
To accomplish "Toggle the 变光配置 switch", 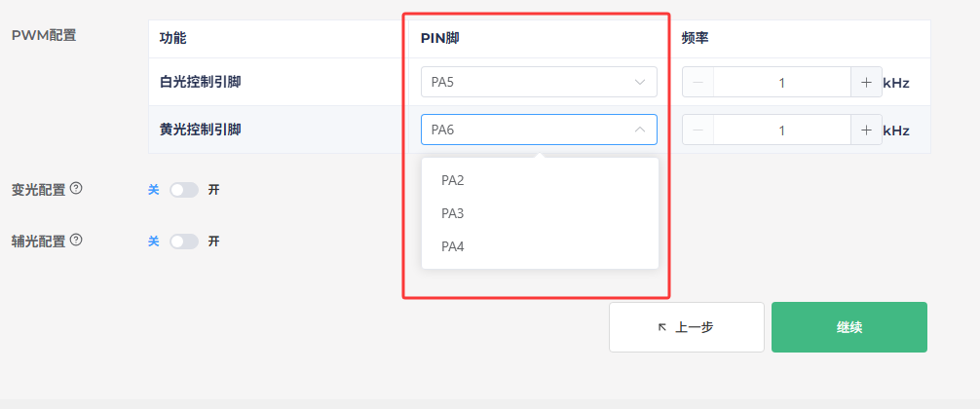I will (184, 190).
